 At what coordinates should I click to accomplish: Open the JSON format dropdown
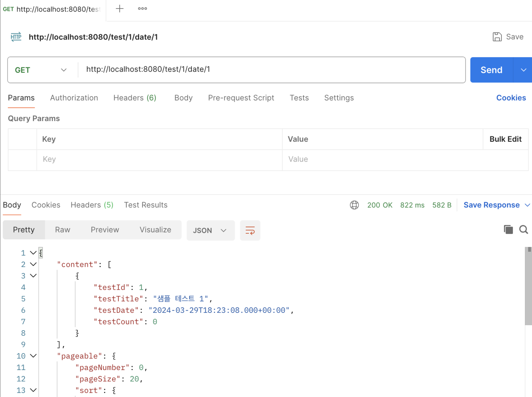pyautogui.click(x=210, y=230)
